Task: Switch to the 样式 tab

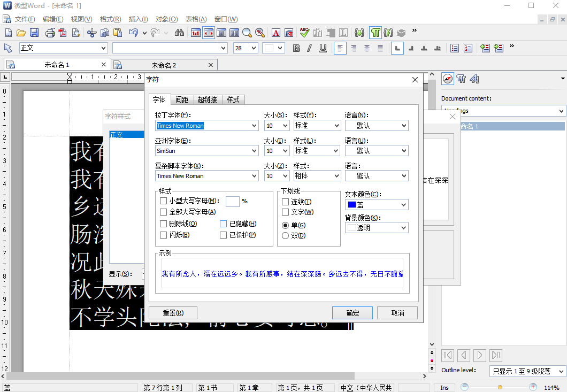Action: (233, 100)
